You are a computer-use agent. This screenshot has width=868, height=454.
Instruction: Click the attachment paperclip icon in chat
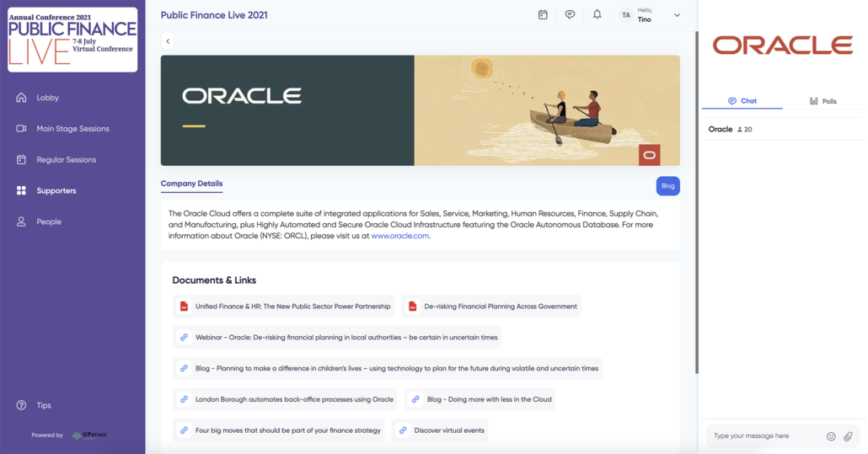[x=848, y=436]
